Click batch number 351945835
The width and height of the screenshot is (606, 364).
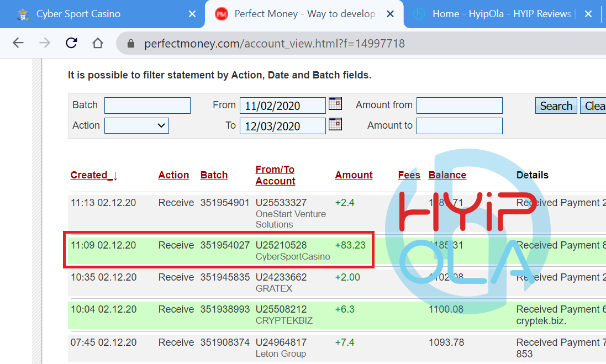pyautogui.click(x=224, y=277)
